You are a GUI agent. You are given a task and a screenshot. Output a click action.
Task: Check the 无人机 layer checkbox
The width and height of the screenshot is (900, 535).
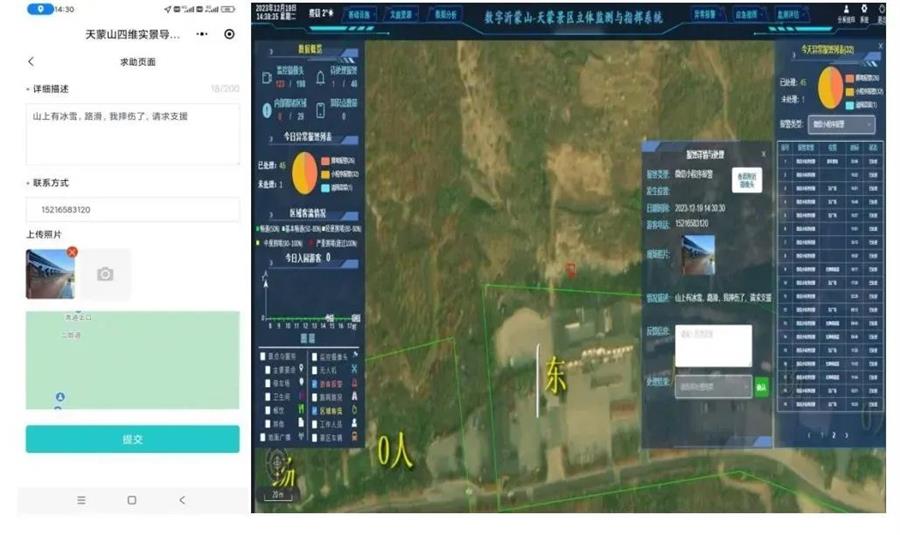pos(315,370)
